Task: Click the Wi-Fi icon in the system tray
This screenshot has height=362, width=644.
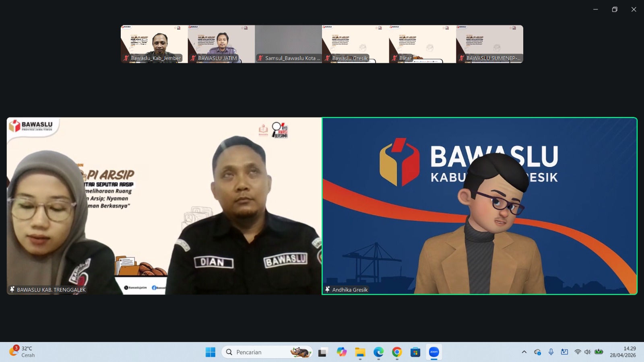Action: pos(578,352)
